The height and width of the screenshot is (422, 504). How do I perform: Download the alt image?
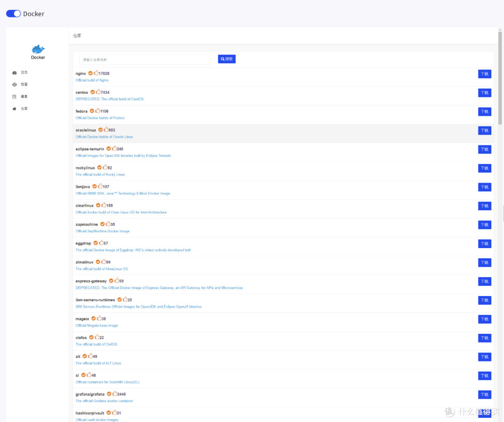tap(484, 357)
